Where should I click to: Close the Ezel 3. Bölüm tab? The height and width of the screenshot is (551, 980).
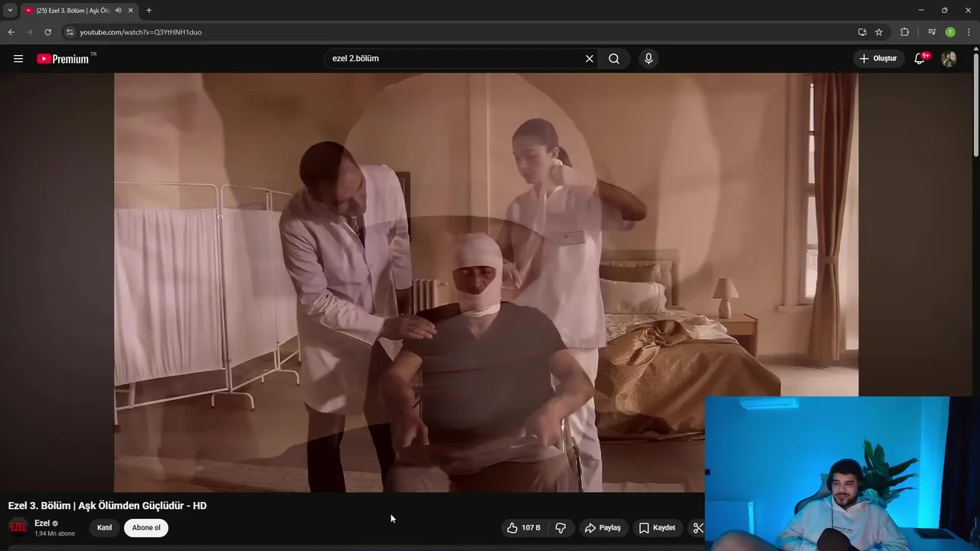(130, 11)
